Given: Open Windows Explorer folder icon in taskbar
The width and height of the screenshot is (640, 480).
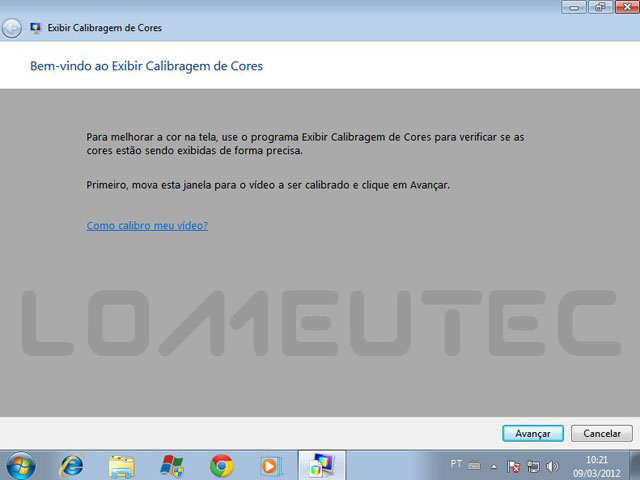Looking at the screenshot, I should tap(121, 466).
